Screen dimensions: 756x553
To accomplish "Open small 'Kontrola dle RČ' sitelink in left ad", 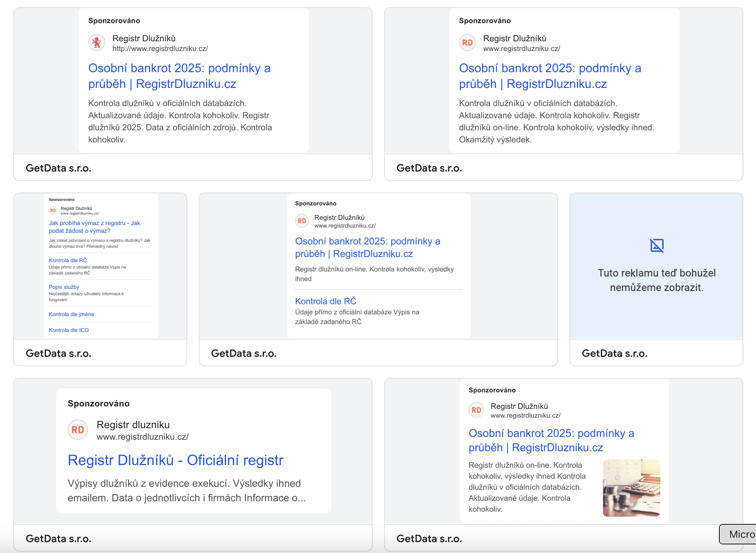I will pos(68,260).
